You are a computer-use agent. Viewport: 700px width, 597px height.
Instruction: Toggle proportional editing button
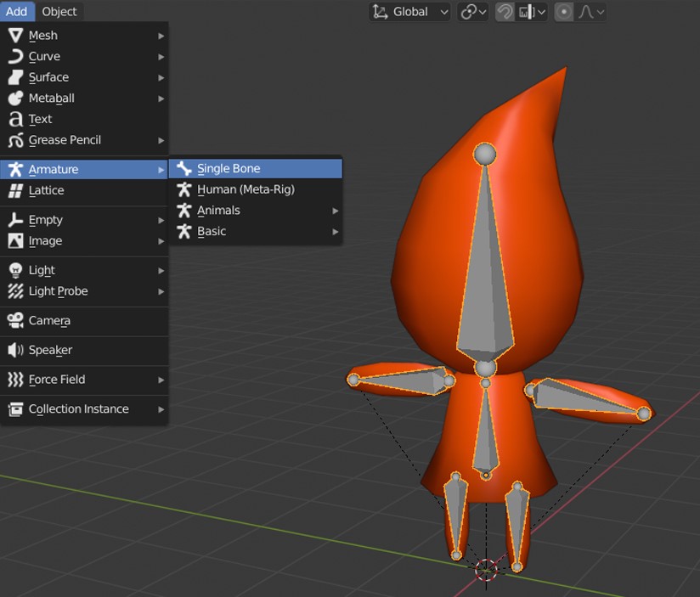(x=563, y=12)
